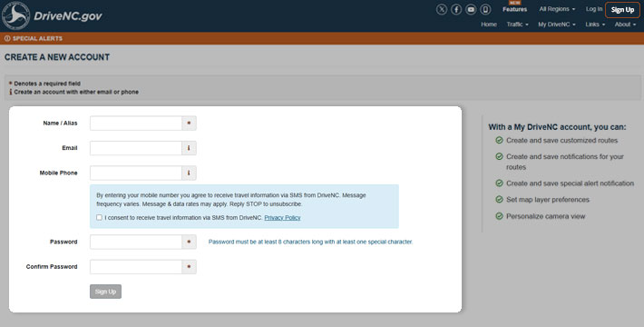Click the required asterisk beside Name / Alias
Screen dimensions: 644x327
click(189, 123)
